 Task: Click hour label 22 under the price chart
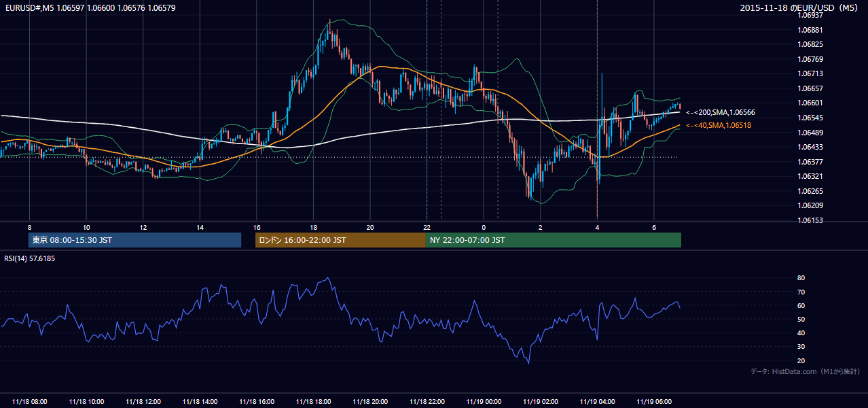point(427,227)
